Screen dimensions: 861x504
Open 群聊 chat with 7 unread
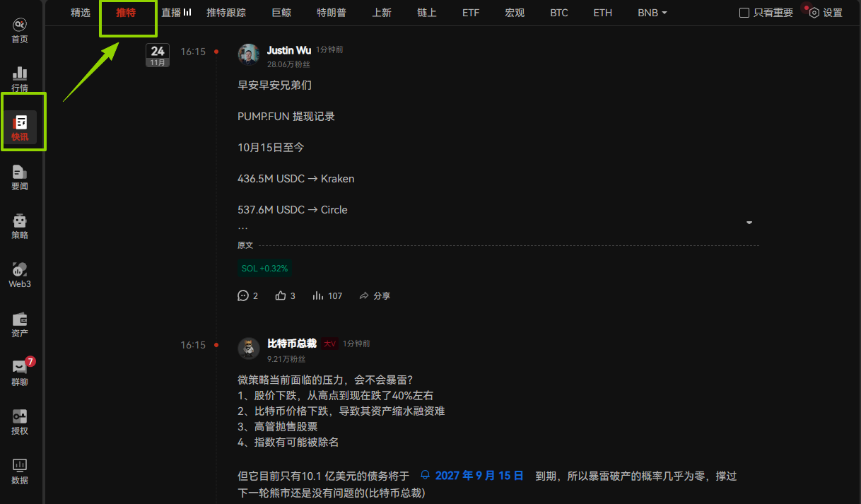click(x=20, y=373)
